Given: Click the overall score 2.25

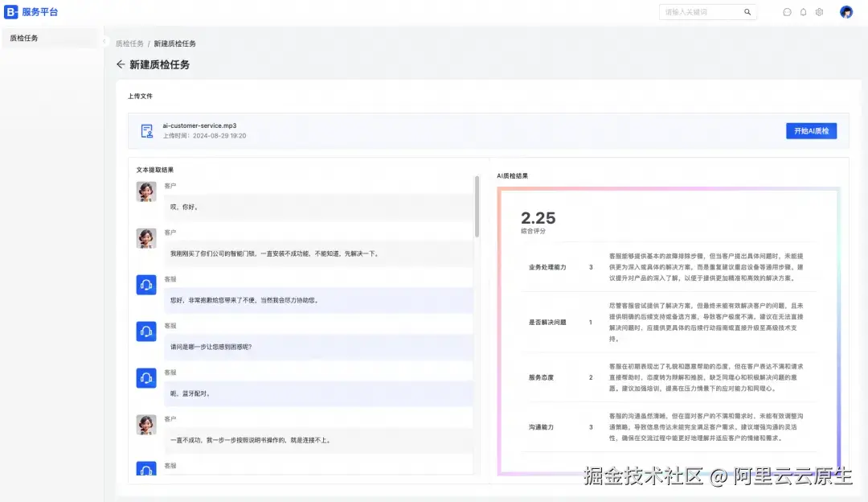Looking at the screenshot, I should [x=538, y=218].
